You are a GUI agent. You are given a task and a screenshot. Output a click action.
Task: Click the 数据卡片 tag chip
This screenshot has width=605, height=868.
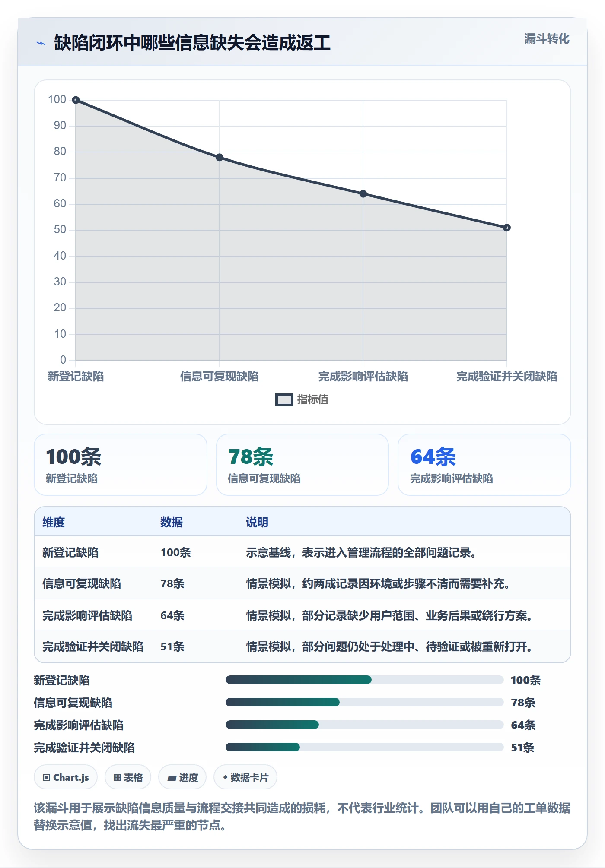point(245,777)
